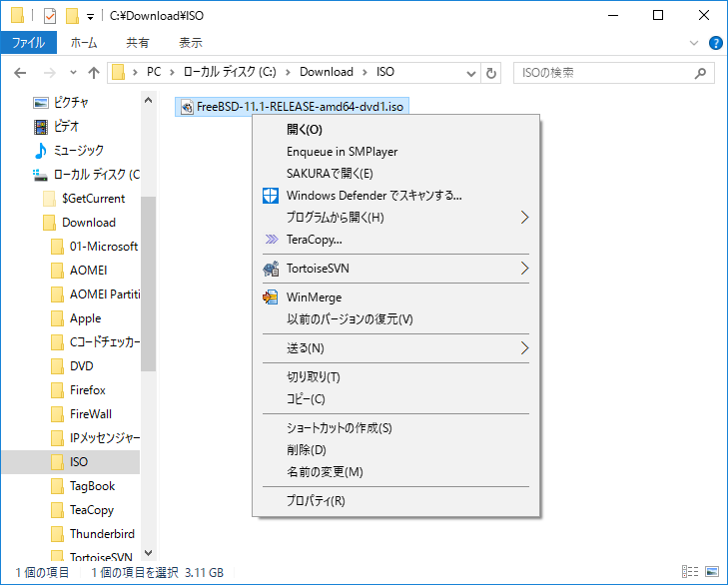This screenshot has width=728, height=585.
Task: Expand address bar history dropdown
Action: click(470, 73)
